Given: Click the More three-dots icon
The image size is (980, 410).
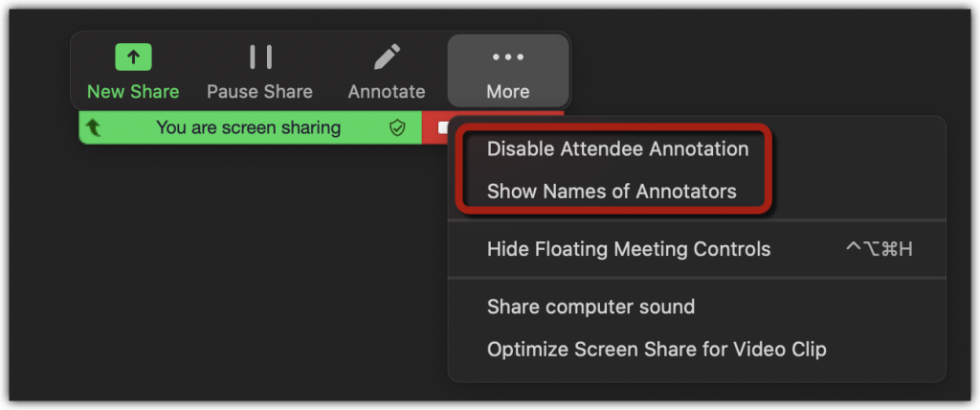Looking at the screenshot, I should [x=508, y=57].
